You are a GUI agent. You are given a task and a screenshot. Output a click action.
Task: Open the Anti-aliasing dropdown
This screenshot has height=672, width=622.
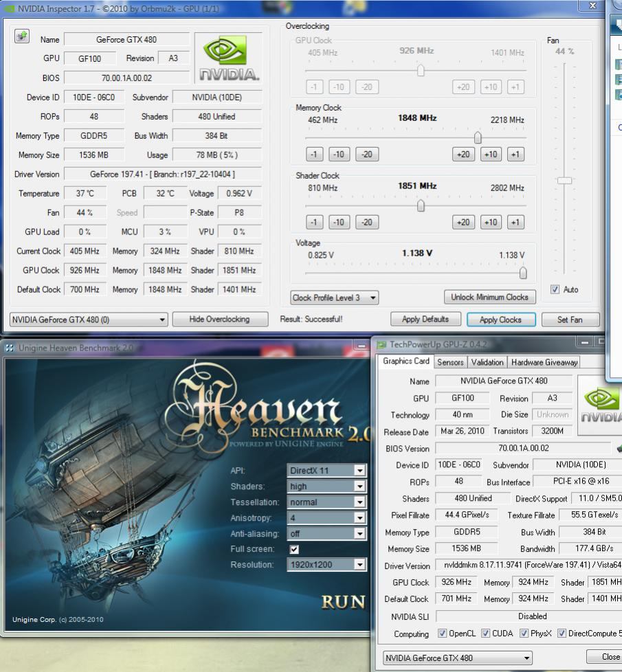326,534
